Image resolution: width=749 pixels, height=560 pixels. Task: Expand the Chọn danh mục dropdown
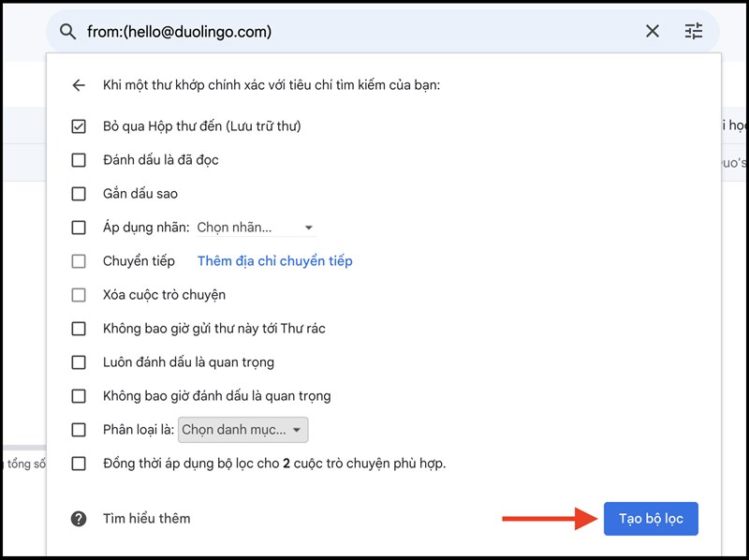[x=242, y=430]
